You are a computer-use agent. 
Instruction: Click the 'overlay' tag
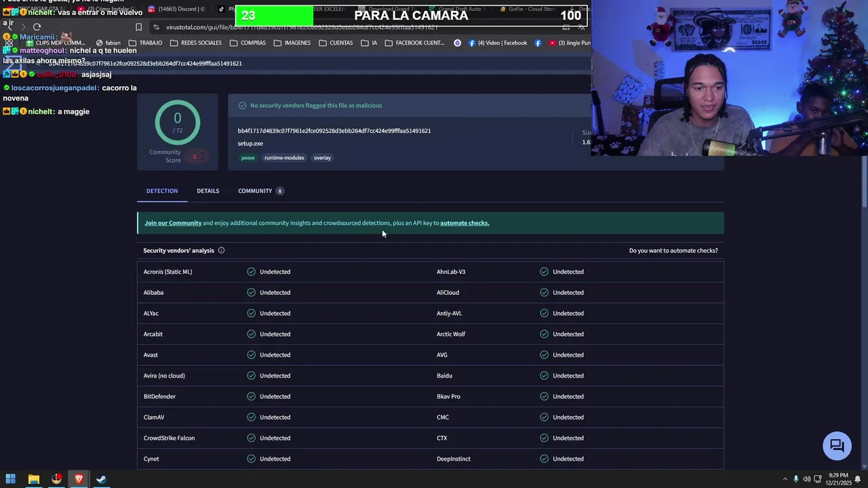322,158
